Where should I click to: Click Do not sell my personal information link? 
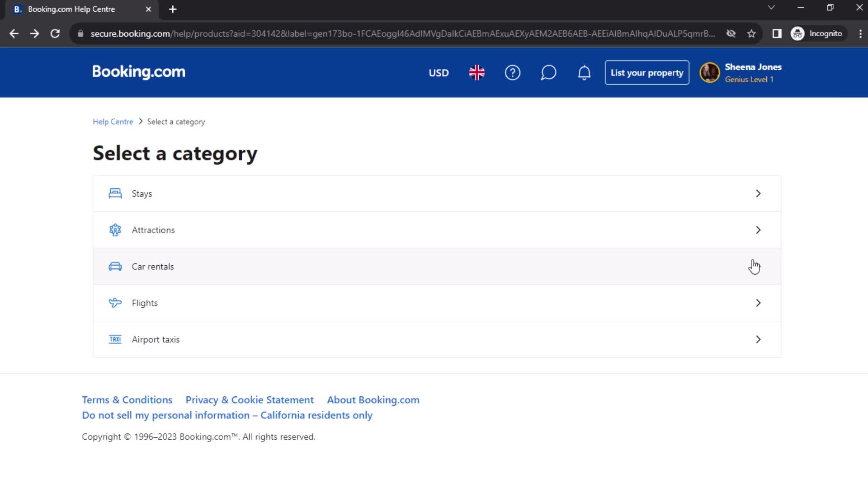coord(227,415)
